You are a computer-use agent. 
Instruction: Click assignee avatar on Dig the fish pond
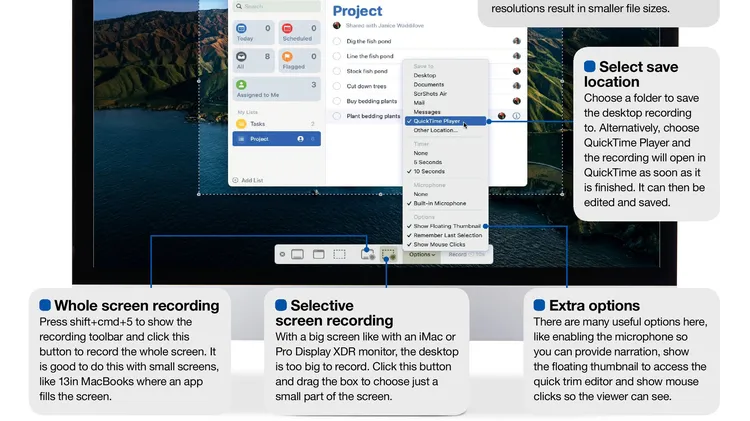[517, 41]
